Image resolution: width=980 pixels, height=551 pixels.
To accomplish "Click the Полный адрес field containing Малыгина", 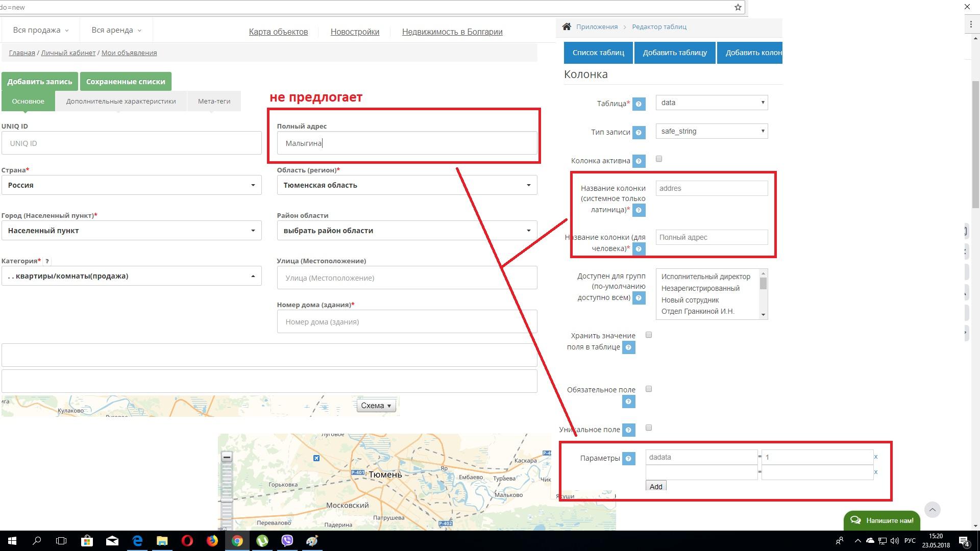I will (x=407, y=143).
